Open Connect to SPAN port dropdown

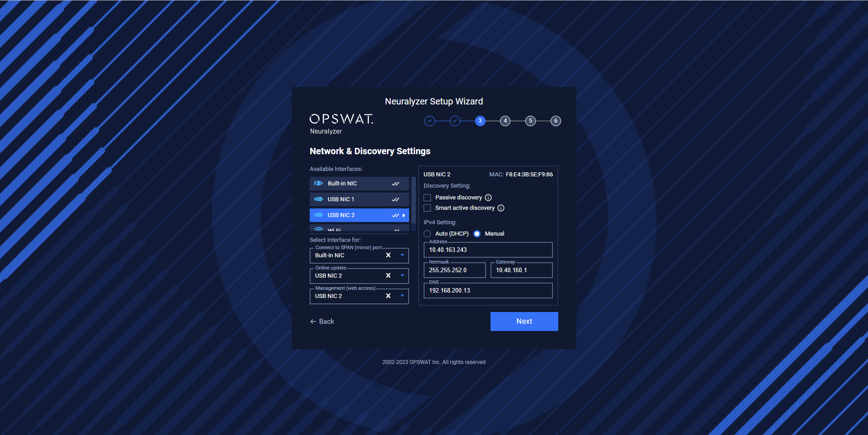pyautogui.click(x=402, y=255)
